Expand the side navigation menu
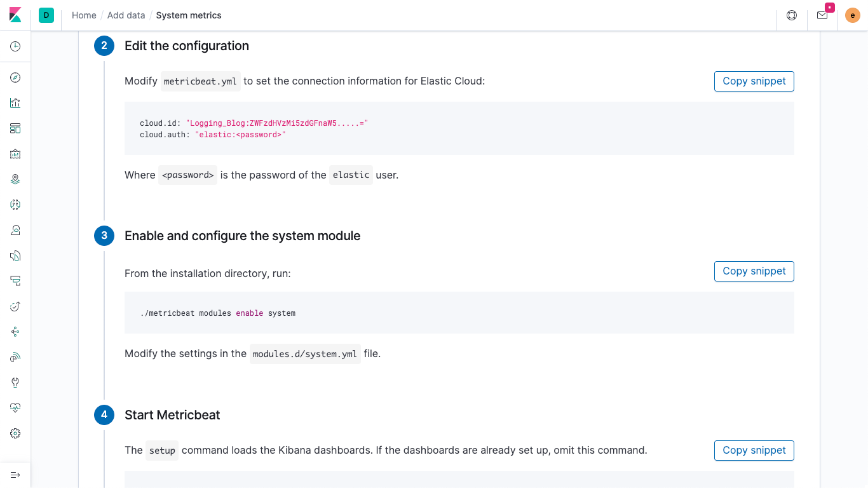 click(15, 475)
